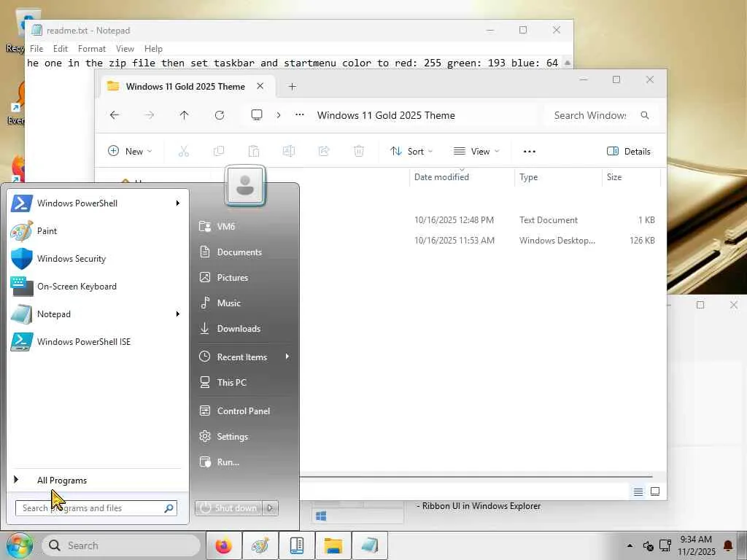Expand Notepad jump list arrow
This screenshot has height=560, width=747.
click(178, 314)
